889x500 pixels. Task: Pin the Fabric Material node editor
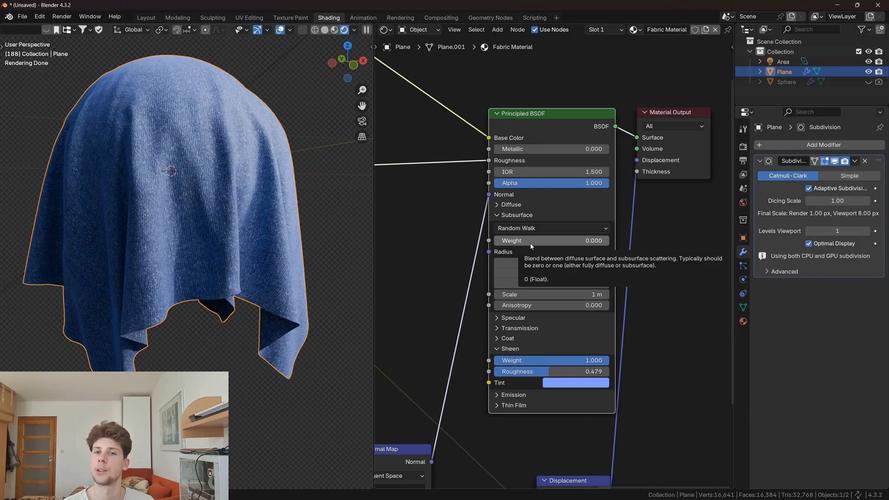point(727,29)
